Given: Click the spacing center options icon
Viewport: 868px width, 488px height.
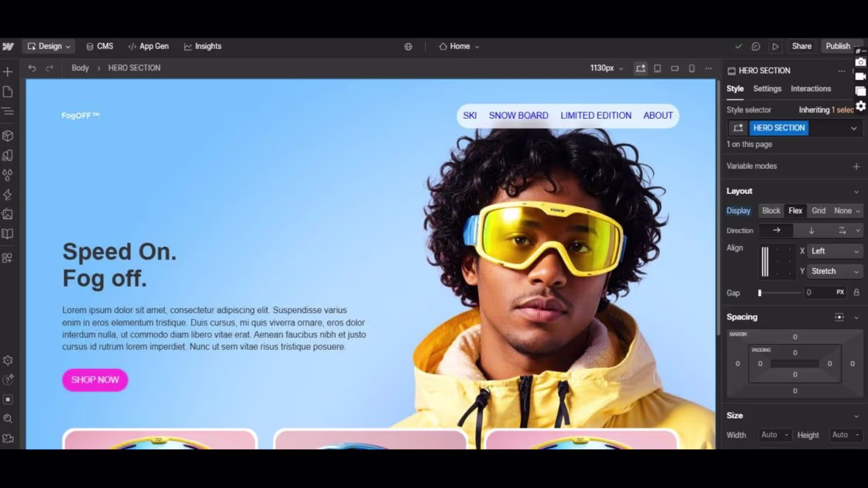Looking at the screenshot, I should tap(839, 317).
